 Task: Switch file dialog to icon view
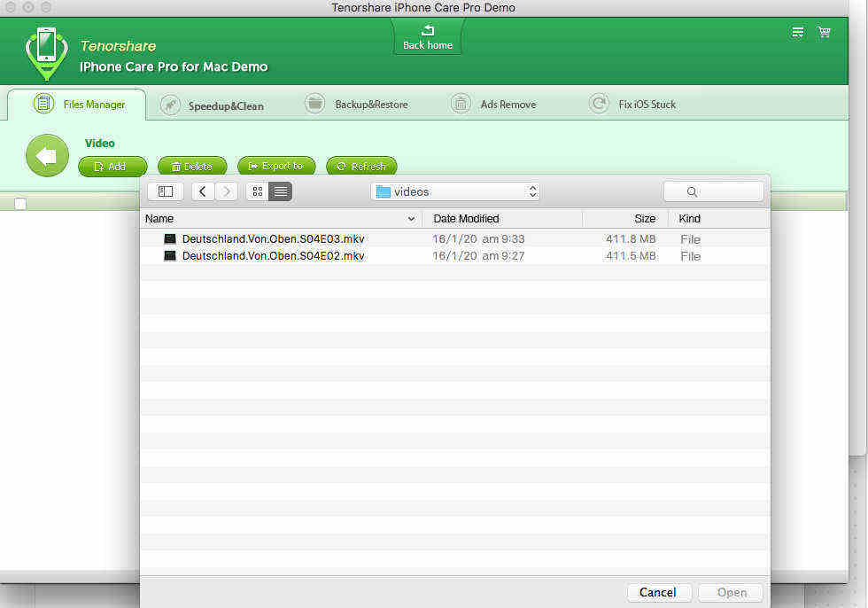(x=258, y=191)
